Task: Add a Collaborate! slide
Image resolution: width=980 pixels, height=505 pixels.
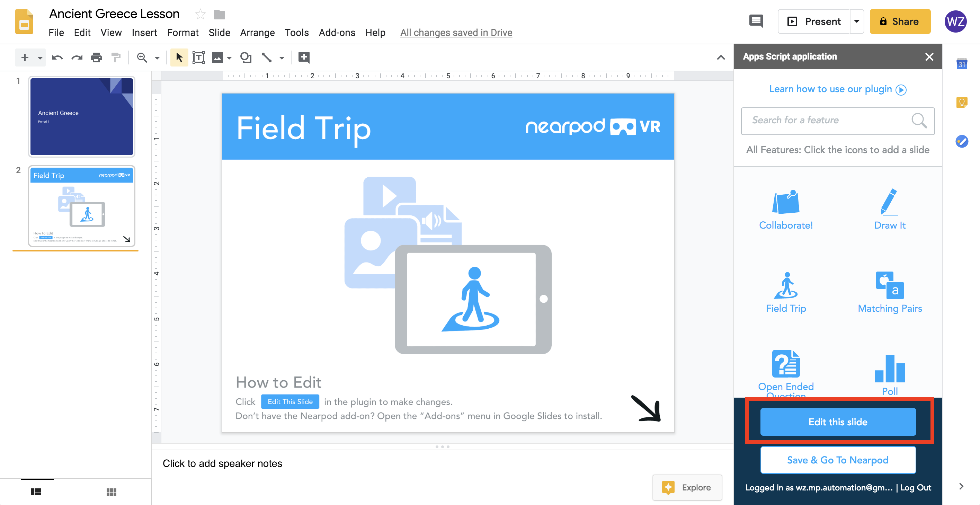Action: pos(786,209)
